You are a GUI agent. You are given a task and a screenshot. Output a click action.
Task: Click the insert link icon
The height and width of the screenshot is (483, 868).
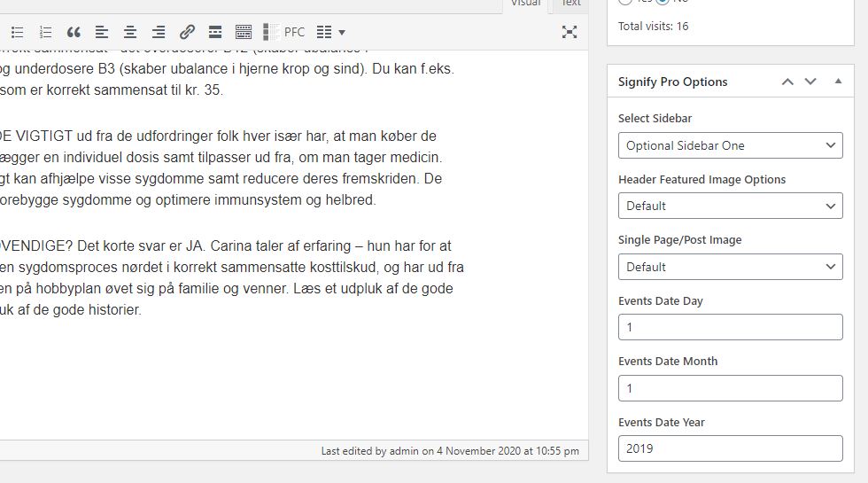[187, 32]
